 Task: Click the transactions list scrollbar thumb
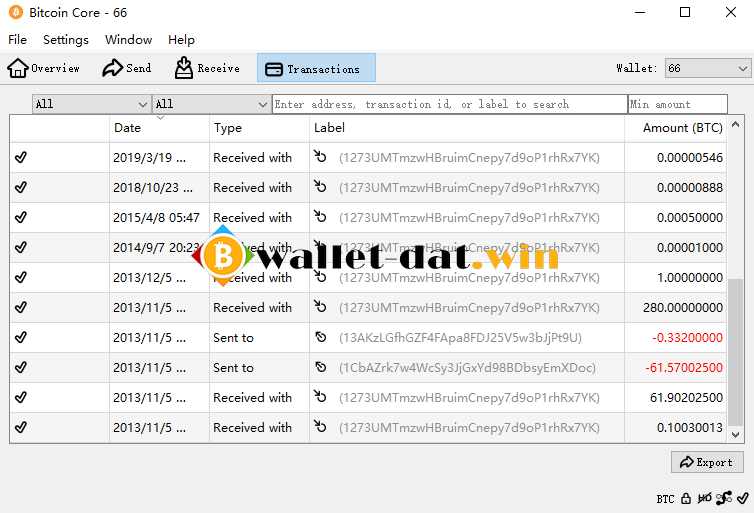[x=735, y=352]
